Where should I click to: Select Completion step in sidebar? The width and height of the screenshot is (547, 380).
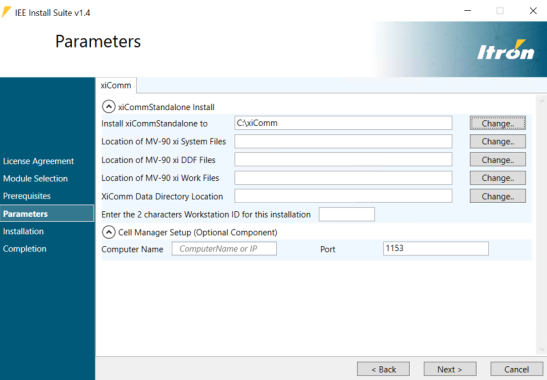click(24, 249)
